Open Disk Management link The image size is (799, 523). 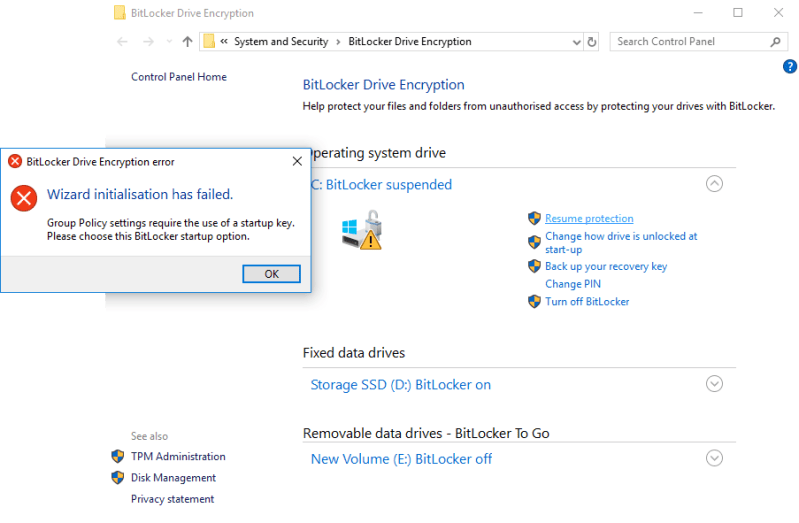173,478
